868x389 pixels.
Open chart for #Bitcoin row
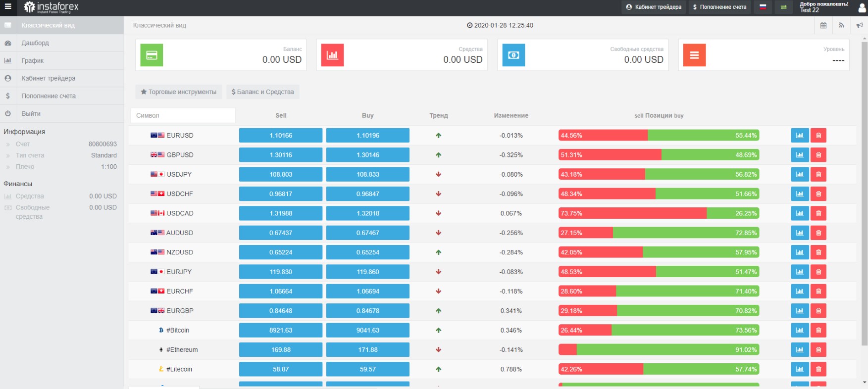pos(800,330)
